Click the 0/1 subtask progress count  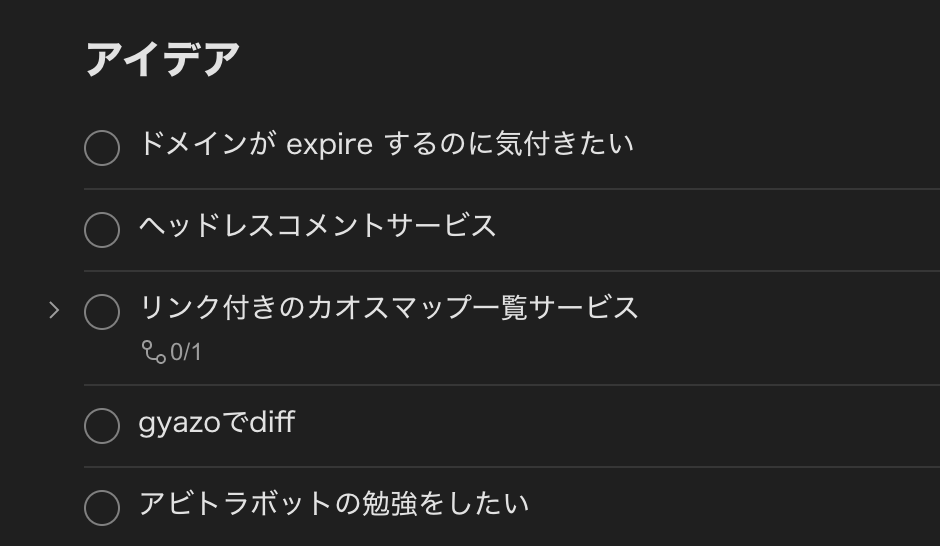pos(186,352)
